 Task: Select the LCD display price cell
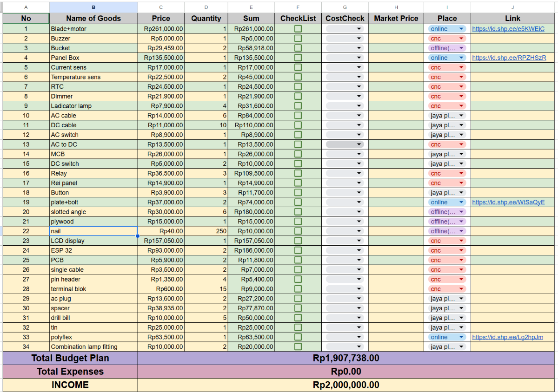point(161,241)
